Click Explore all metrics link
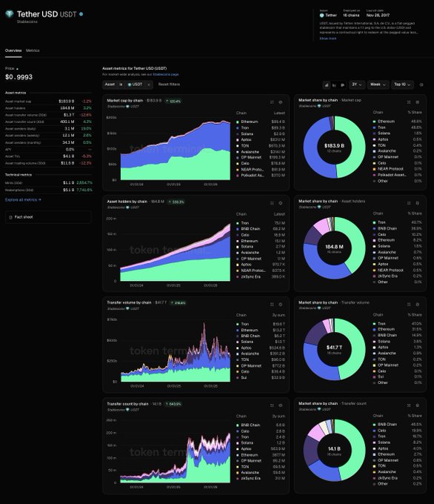Viewport: 434px width, 504px height. (x=23, y=199)
